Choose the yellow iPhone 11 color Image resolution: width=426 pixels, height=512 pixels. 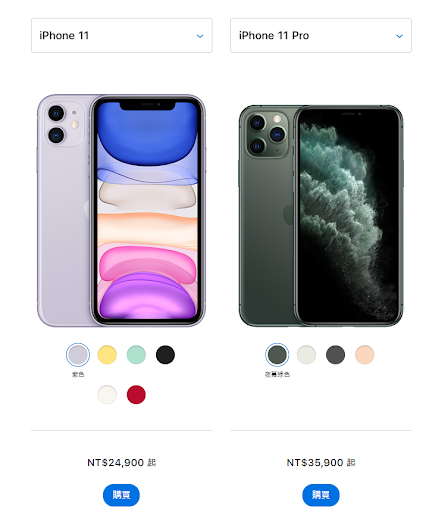[107, 354]
